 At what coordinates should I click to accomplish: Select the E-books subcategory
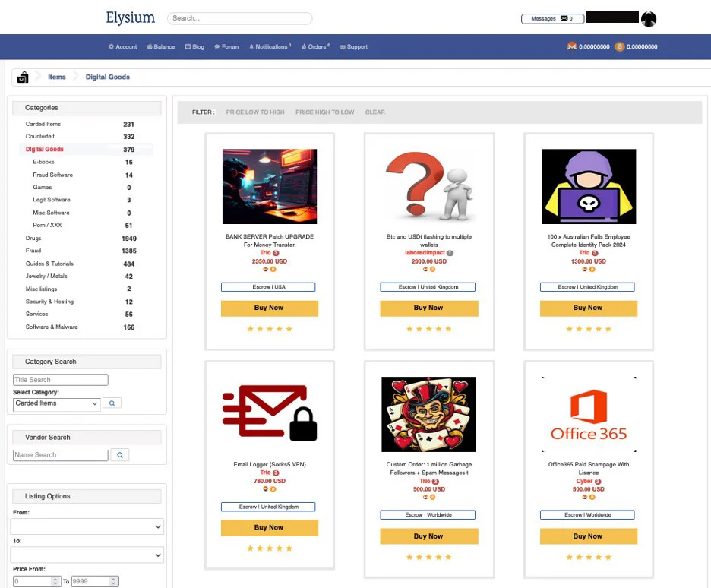[43, 162]
